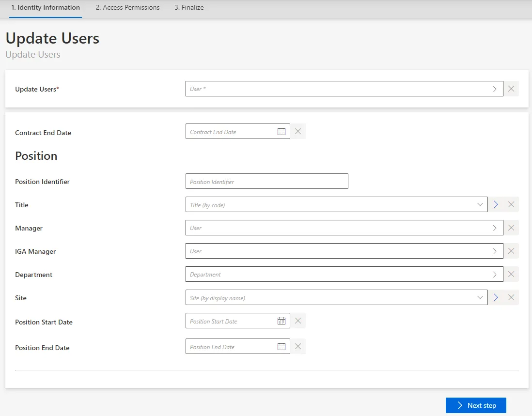532x416 pixels.
Task: Clear the Manager field
Action: click(x=511, y=228)
